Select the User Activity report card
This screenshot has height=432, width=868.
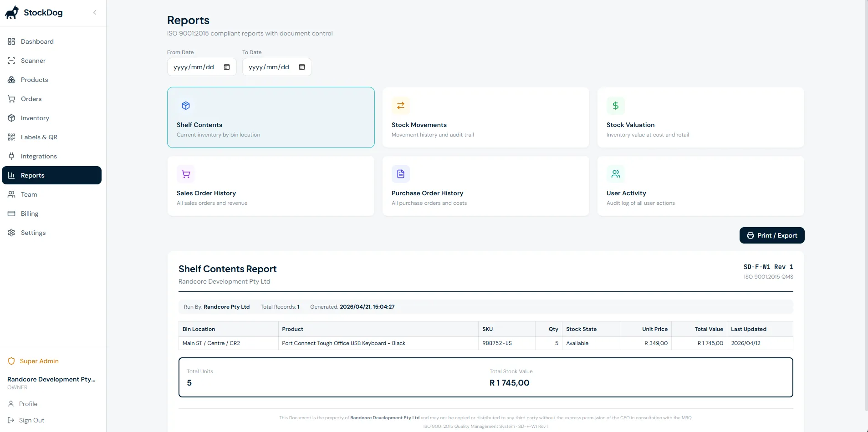[701, 186]
